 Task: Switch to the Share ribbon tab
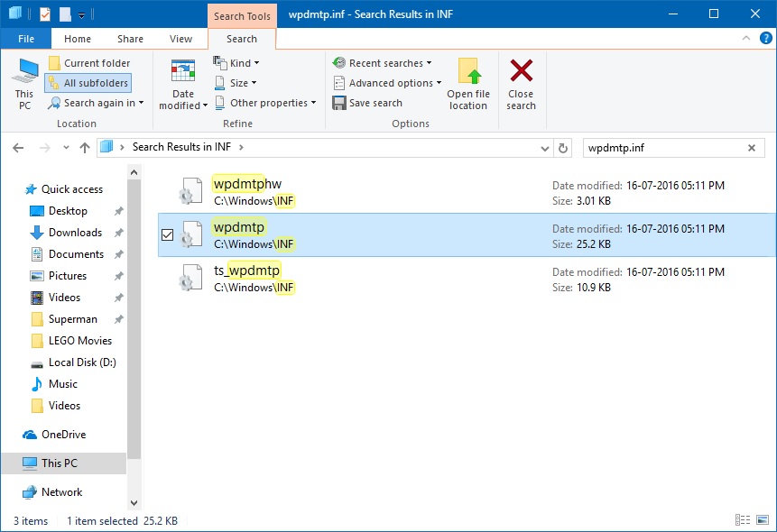tap(130, 39)
